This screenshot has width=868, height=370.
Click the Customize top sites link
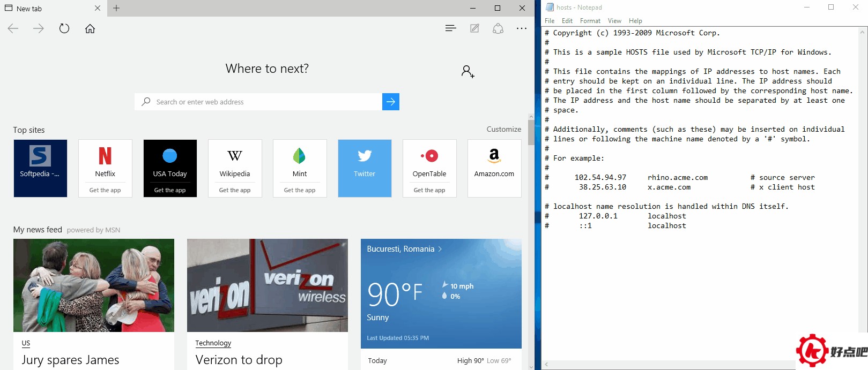coord(503,129)
